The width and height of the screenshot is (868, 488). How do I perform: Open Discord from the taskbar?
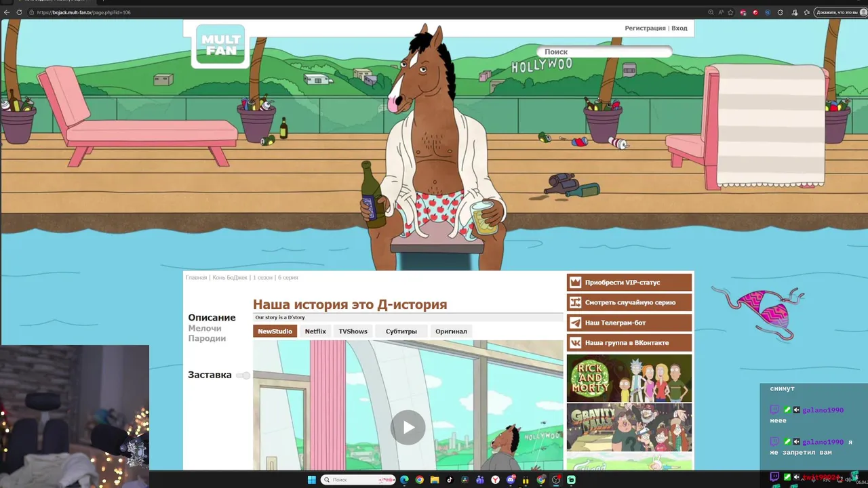[x=511, y=480]
